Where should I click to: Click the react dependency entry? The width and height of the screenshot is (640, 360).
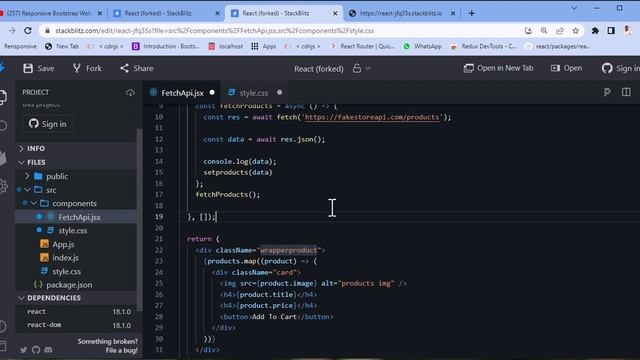pos(79,311)
